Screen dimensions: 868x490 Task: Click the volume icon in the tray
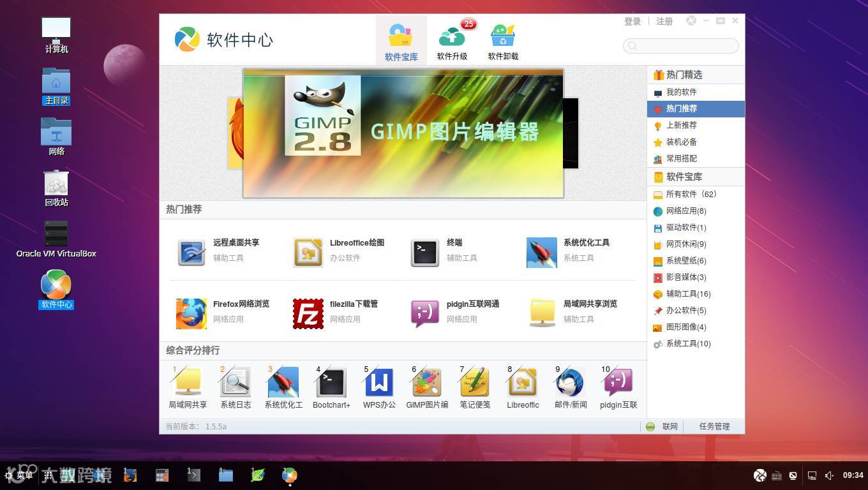click(829, 475)
